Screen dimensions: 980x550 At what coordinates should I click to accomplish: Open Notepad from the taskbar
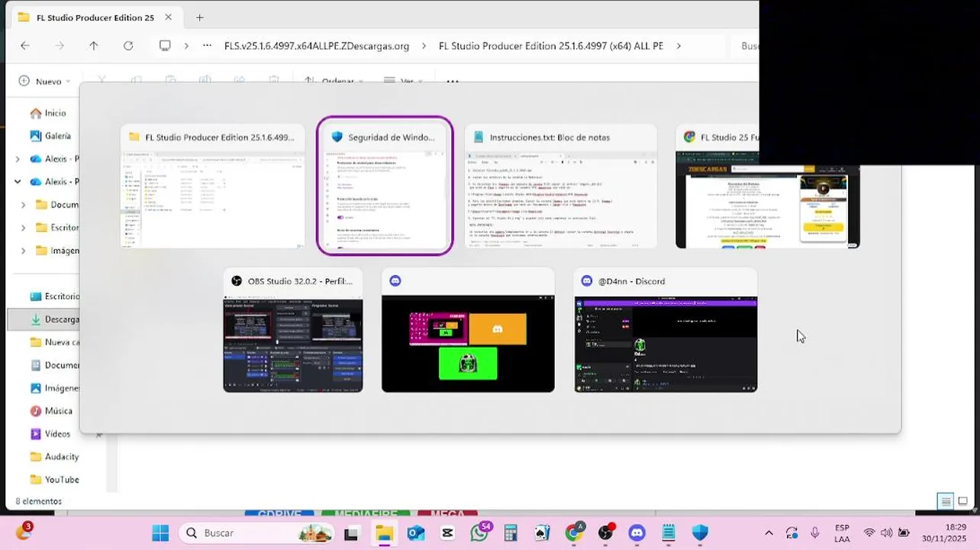[669, 532]
